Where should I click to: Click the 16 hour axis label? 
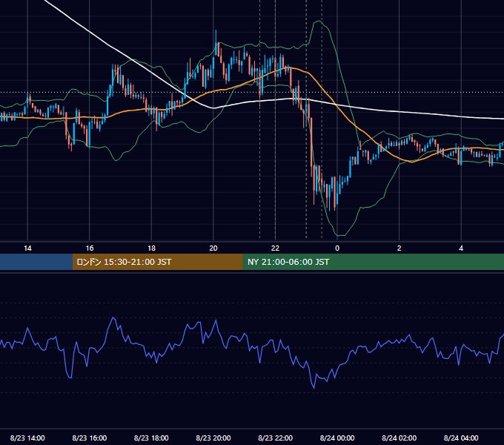[x=90, y=248]
